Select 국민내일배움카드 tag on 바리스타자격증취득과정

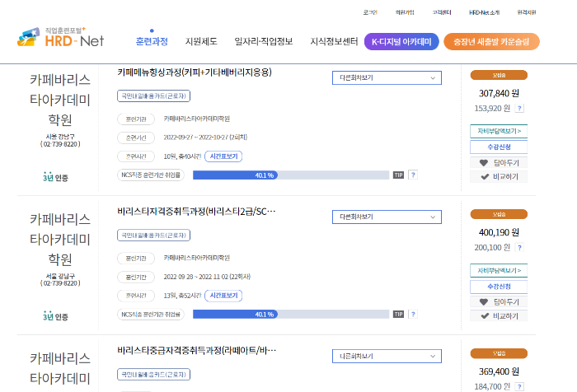(x=153, y=235)
